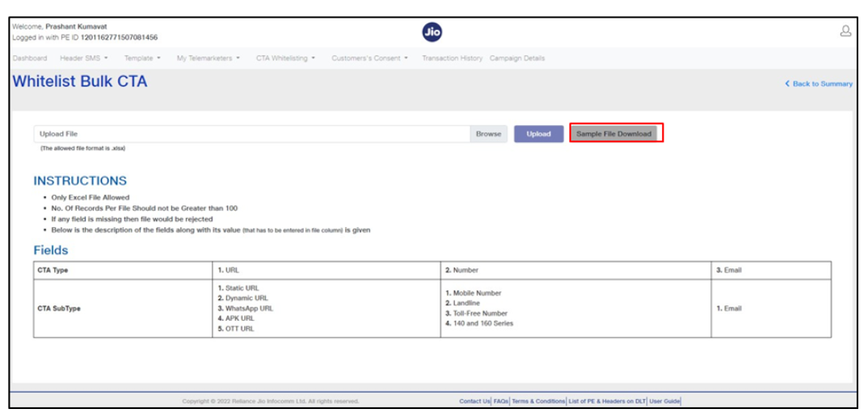This screenshot has width=868, height=413.
Task: Click 'Static URL' subtype text
Action: [x=242, y=288]
